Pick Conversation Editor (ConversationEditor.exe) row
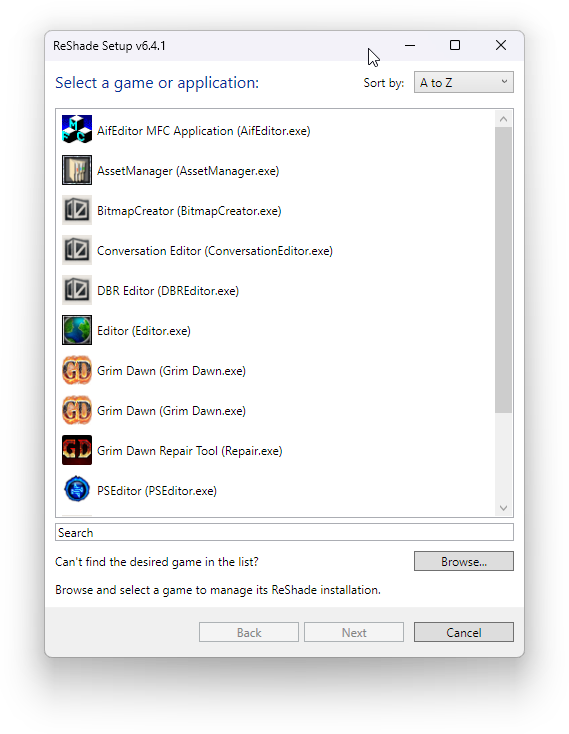Viewport: 569px width, 734px height. coord(215,251)
